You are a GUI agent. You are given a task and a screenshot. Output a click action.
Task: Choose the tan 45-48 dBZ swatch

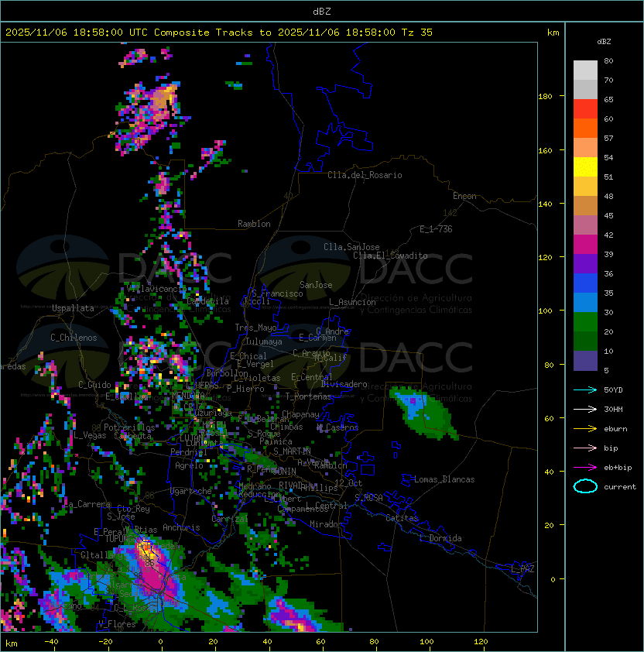585,205
